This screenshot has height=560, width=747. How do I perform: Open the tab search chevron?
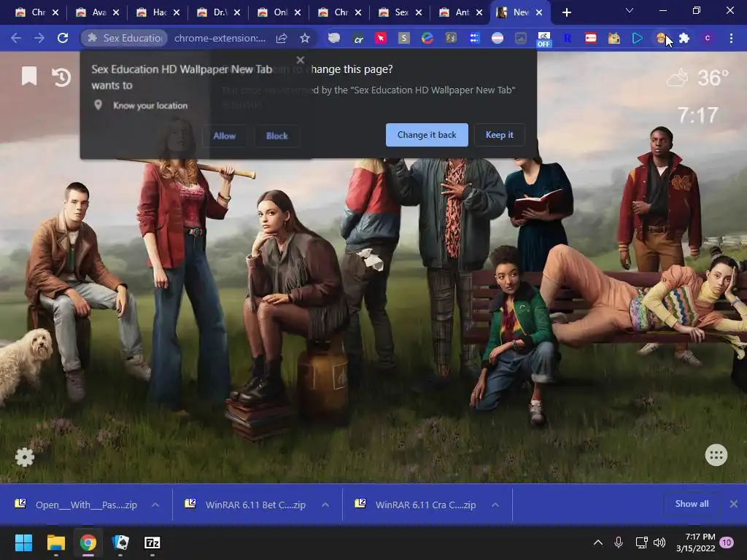(630, 10)
